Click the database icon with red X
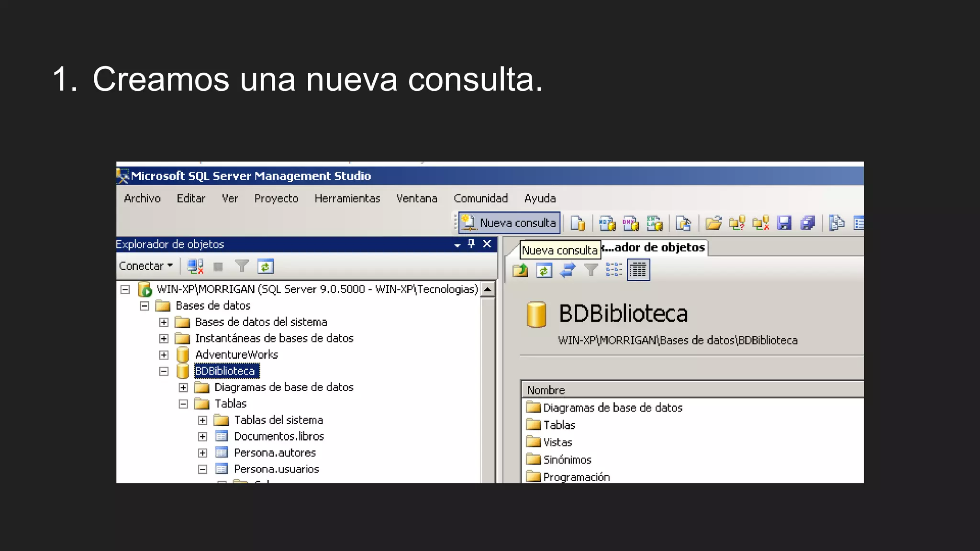 761,223
